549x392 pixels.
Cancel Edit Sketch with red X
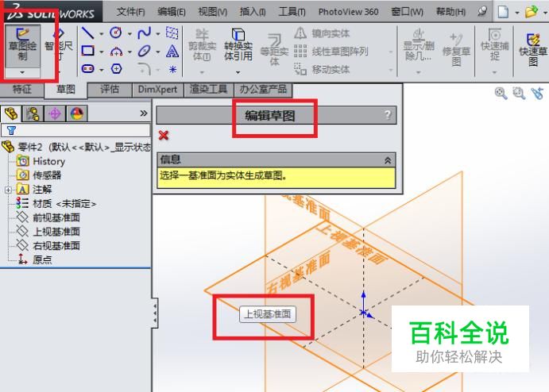point(164,135)
